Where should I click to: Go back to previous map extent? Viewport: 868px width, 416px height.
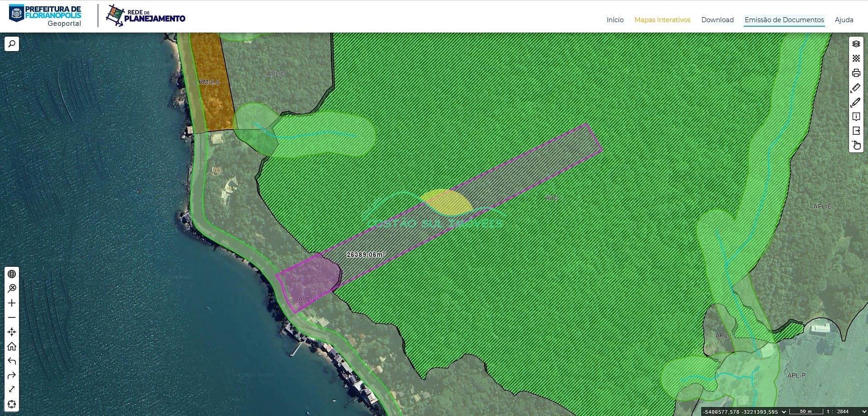pyautogui.click(x=12, y=361)
